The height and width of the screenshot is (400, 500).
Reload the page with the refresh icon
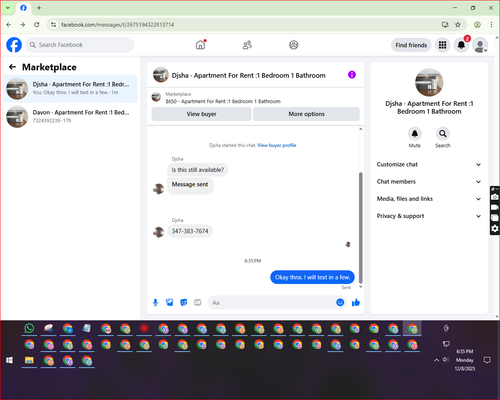coord(37,24)
